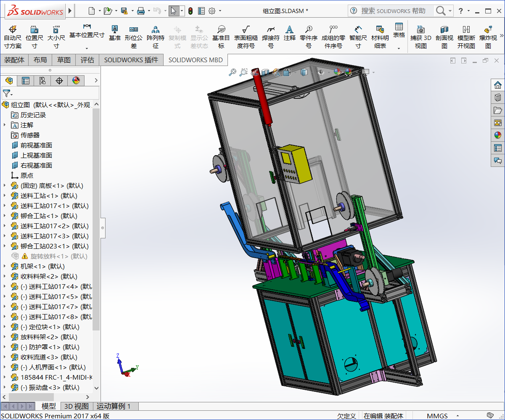Image resolution: width=505 pixels, height=420 pixels.
Task: Click the Note (注释) annotation tool
Action: pos(290,33)
